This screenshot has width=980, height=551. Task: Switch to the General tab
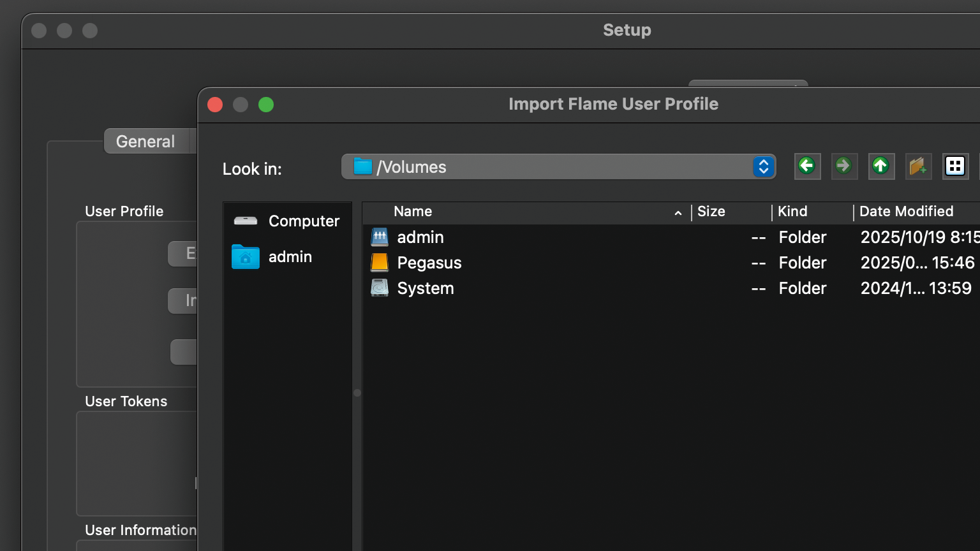[145, 142]
